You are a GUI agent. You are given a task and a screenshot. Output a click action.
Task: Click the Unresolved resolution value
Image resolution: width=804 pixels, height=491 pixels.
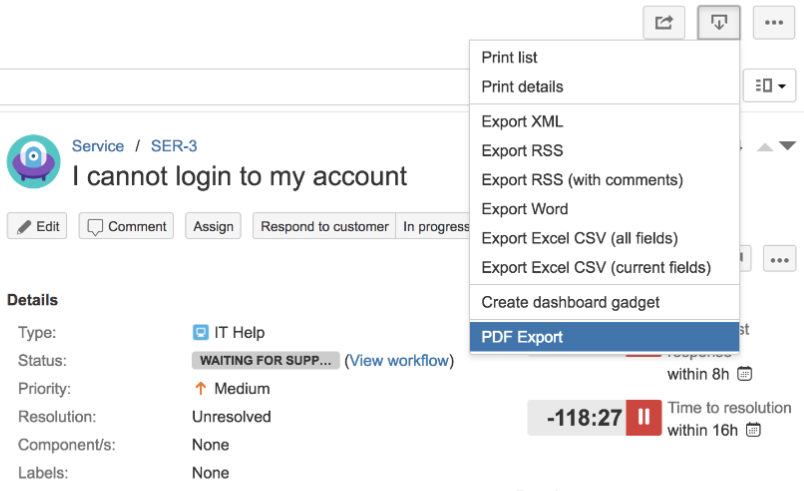pyautogui.click(x=231, y=417)
